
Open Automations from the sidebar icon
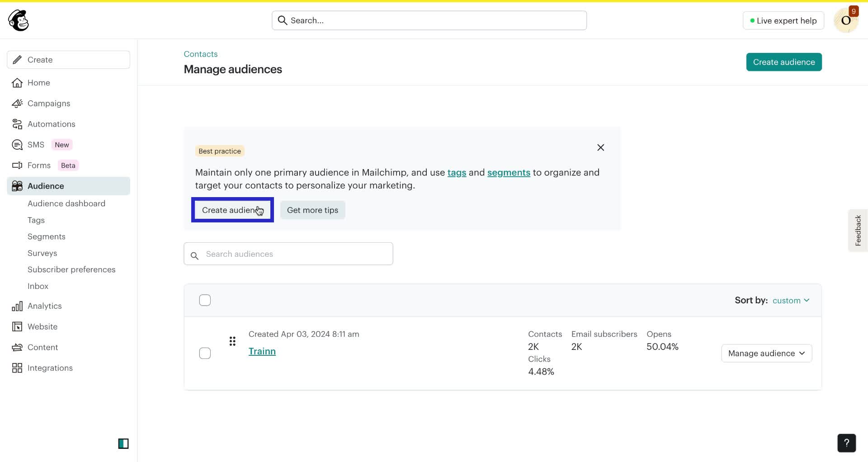click(17, 124)
